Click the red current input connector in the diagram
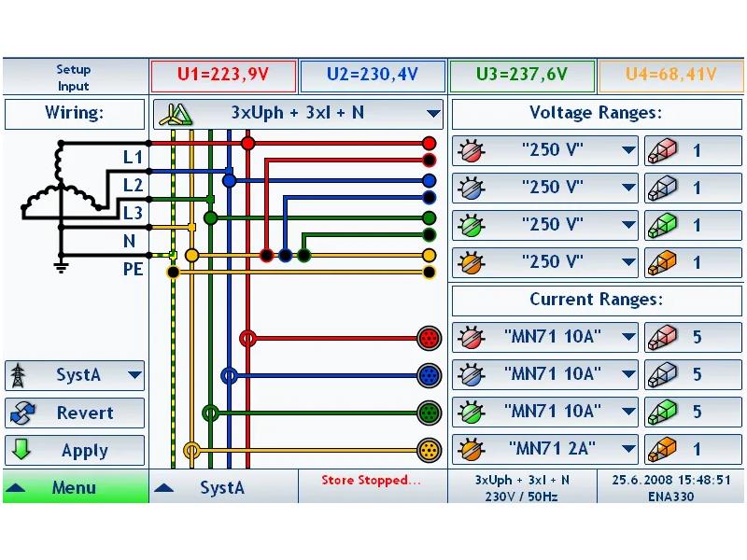 pyautogui.click(x=429, y=338)
